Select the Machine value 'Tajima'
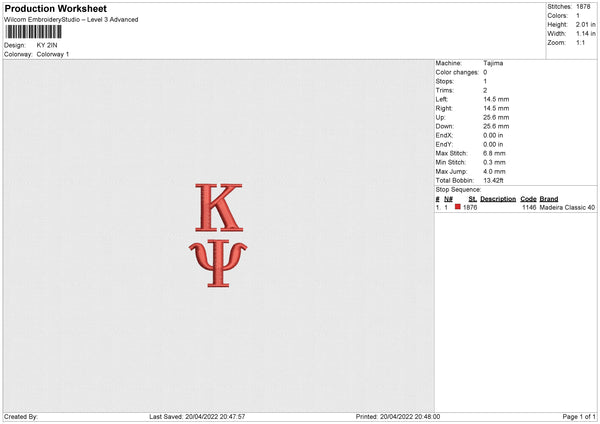Screen dimensions: 600x424 pyautogui.click(x=493, y=63)
